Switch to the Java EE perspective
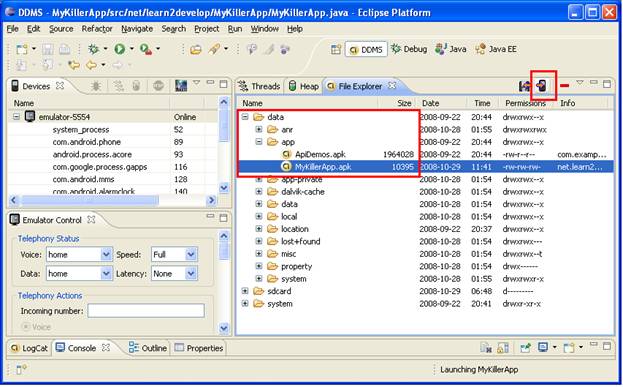This screenshot has height=387, width=623. coord(496,49)
